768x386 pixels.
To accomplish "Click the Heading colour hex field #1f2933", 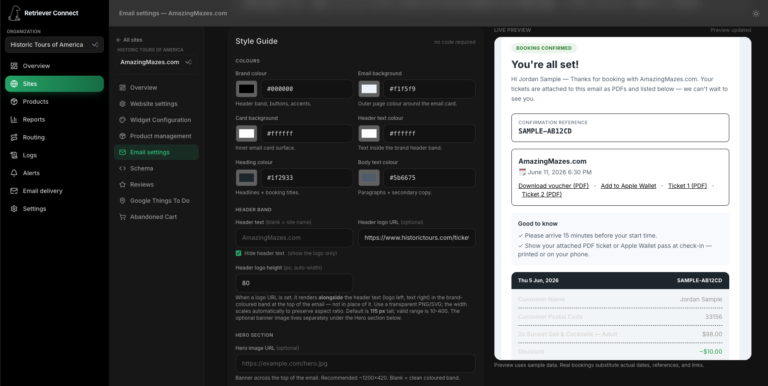I will tap(307, 178).
